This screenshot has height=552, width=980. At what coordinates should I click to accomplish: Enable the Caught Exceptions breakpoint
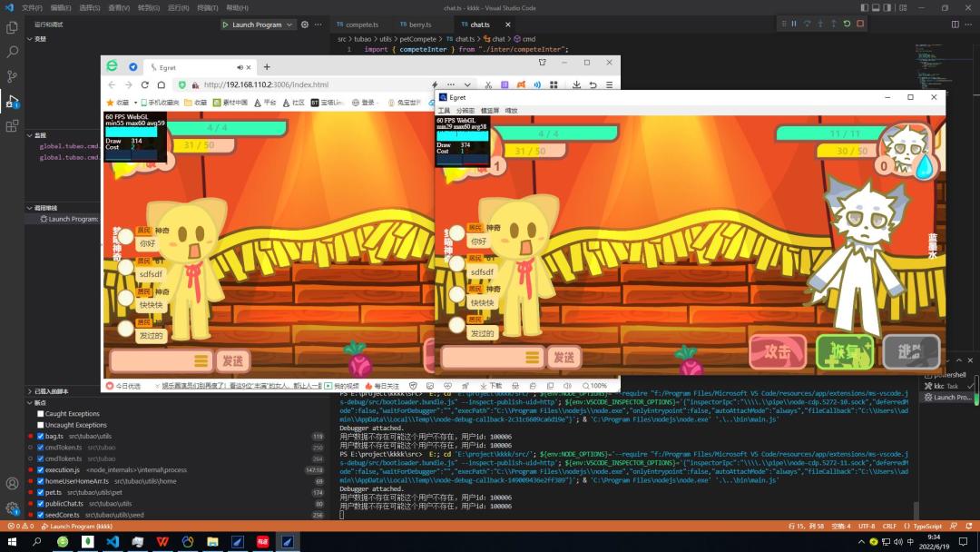pos(41,414)
